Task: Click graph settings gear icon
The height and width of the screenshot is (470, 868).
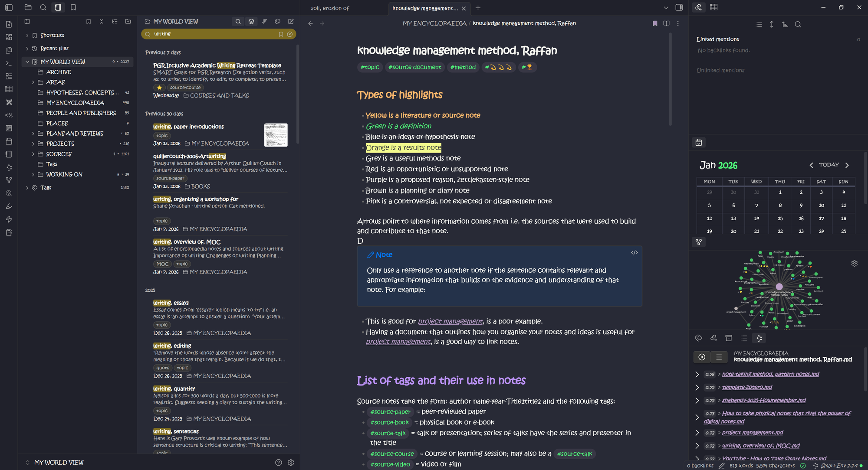Action: 854,263
